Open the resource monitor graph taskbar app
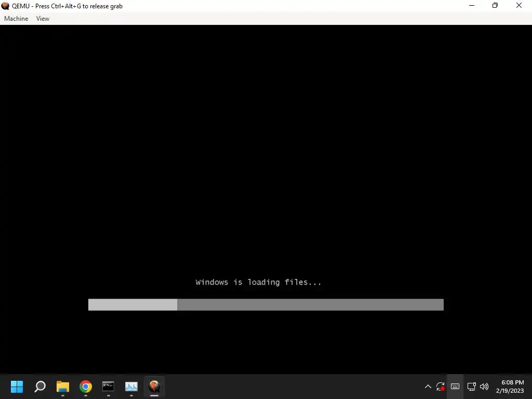 (x=131, y=387)
